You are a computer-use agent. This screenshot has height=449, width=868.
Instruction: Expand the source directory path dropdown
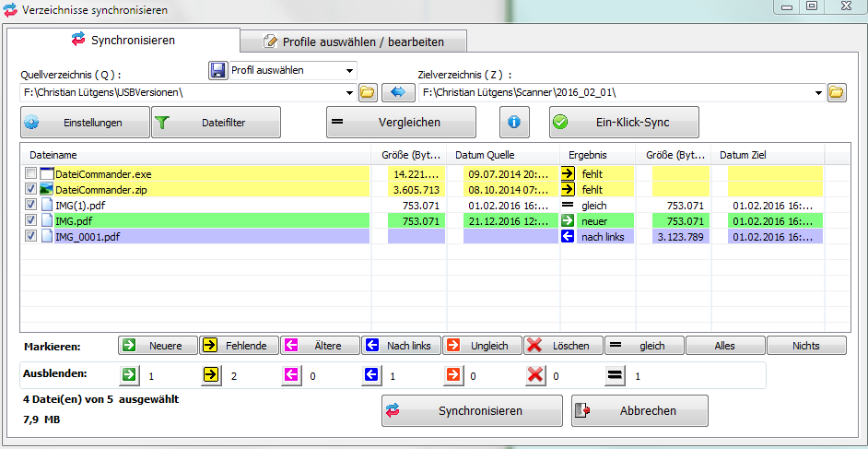pos(349,92)
